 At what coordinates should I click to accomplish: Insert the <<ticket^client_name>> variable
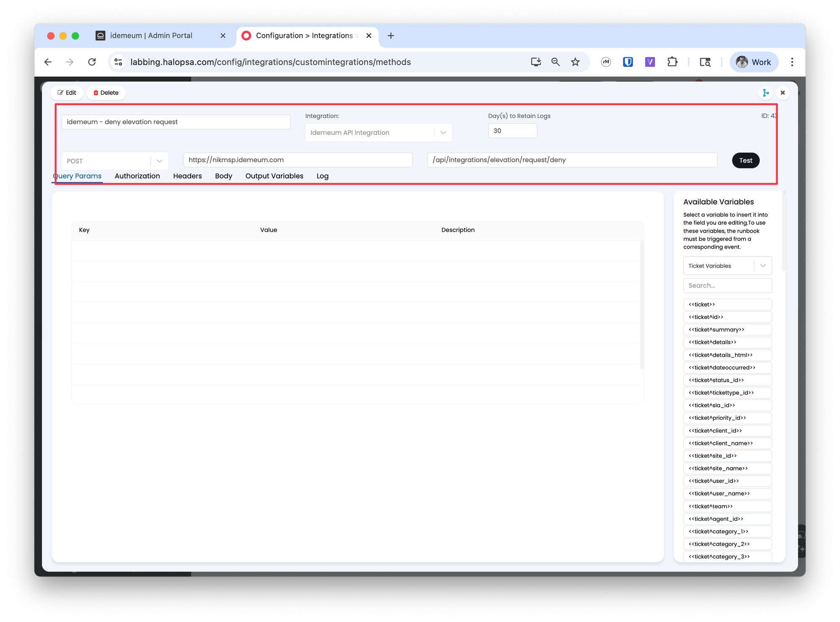click(x=727, y=443)
